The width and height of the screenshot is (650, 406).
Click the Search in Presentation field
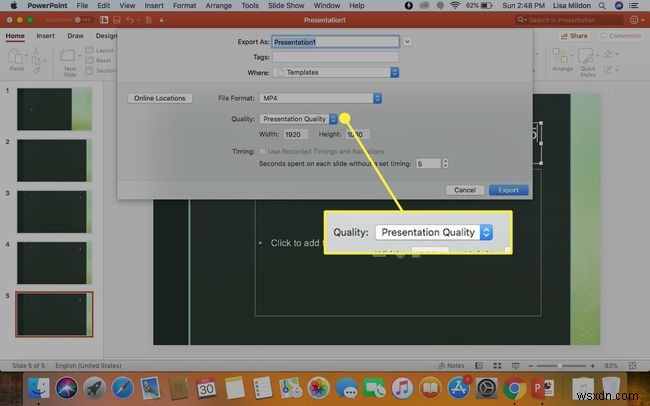[569, 20]
